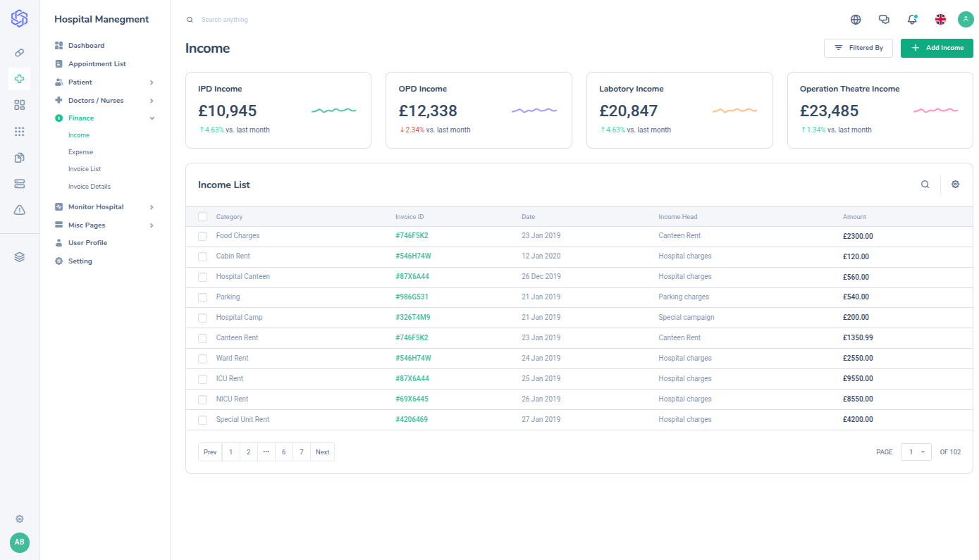Open the notifications bell

click(x=912, y=20)
